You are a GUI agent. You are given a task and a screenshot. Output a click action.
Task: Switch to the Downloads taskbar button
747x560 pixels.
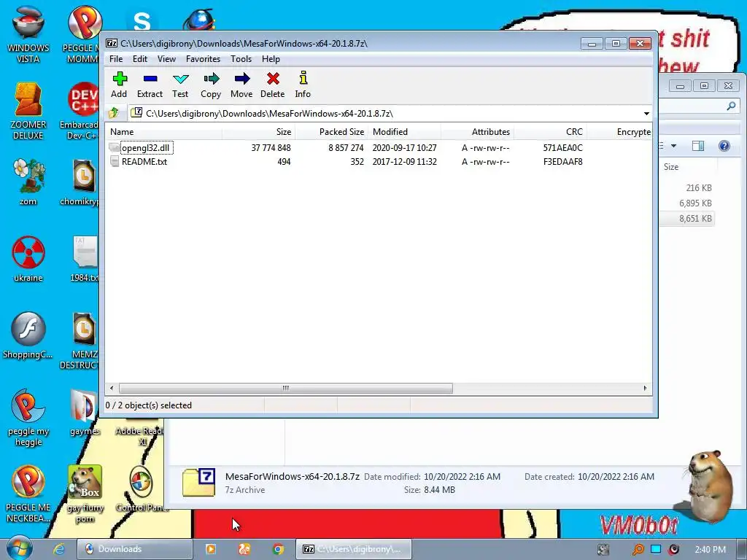click(x=134, y=549)
